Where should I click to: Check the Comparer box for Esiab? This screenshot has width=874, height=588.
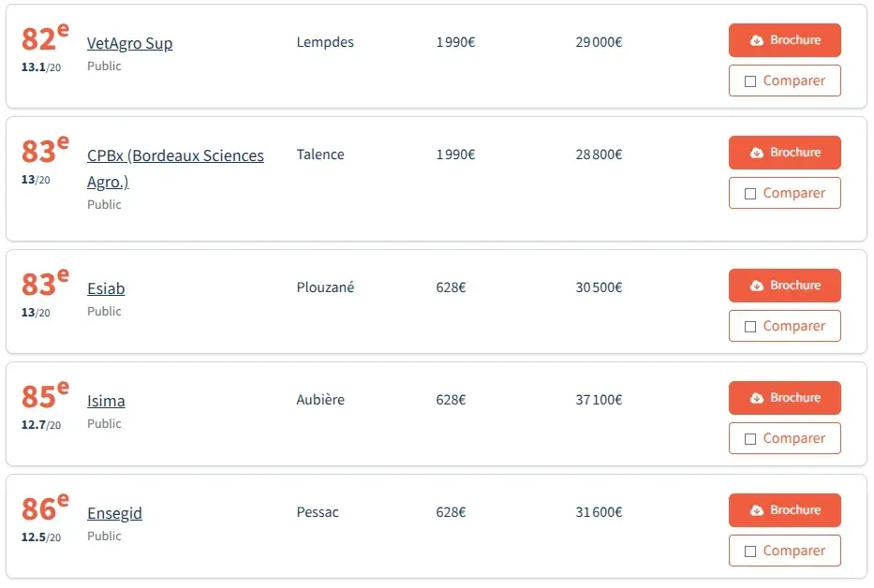(750, 327)
